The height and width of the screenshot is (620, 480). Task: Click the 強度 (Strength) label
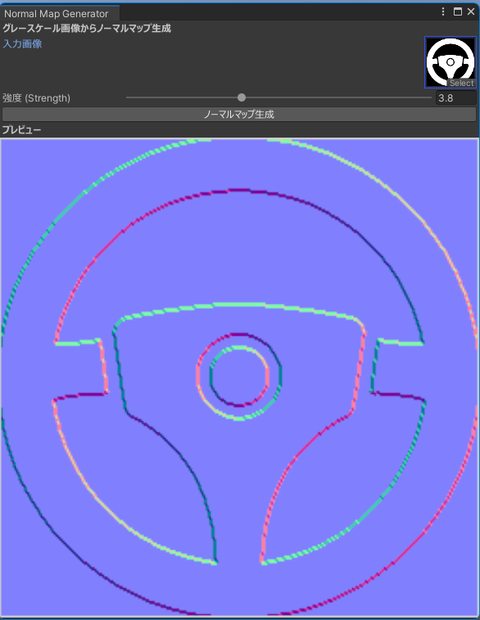(36, 98)
